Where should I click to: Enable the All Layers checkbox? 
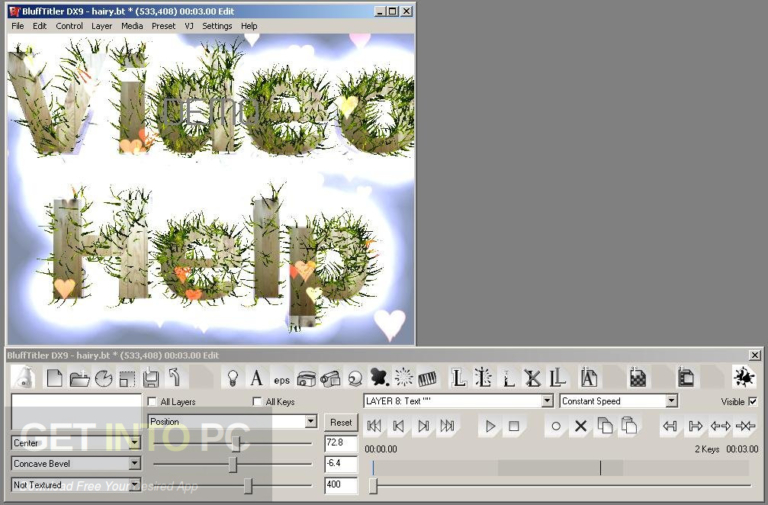[x=152, y=402]
